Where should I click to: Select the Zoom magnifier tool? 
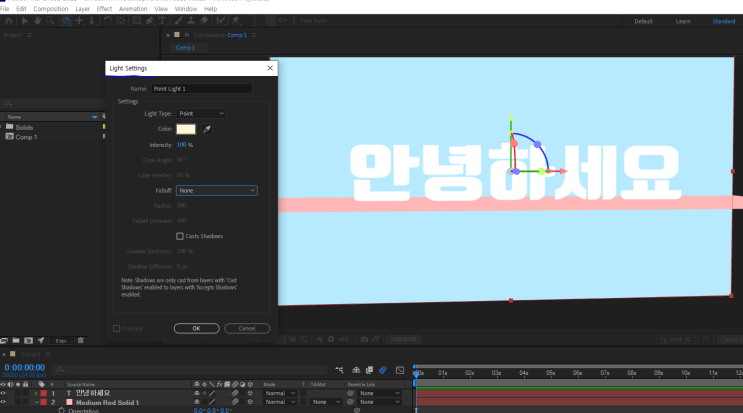point(50,20)
